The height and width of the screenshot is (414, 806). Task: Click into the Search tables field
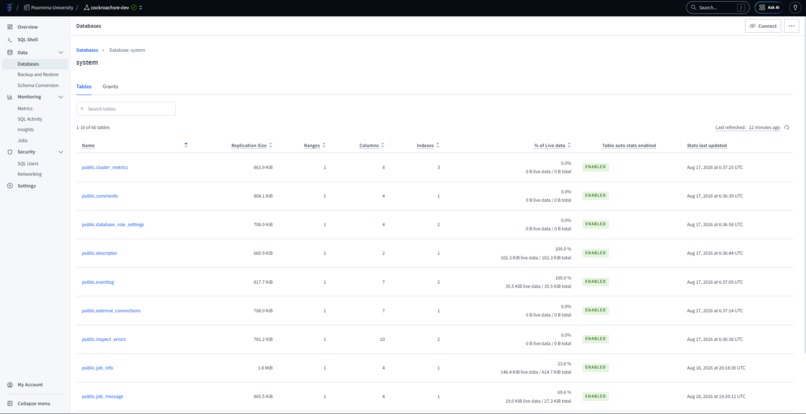click(126, 109)
